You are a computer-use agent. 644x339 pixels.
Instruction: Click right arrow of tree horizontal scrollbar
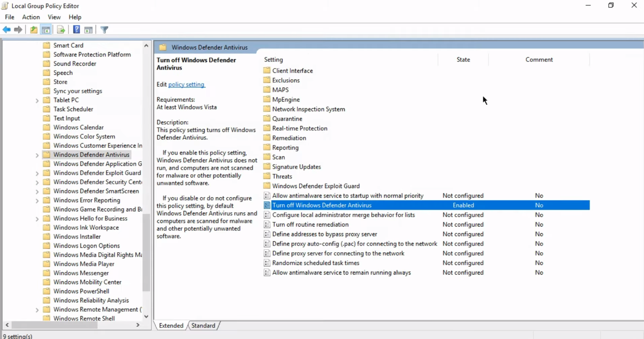(x=138, y=325)
